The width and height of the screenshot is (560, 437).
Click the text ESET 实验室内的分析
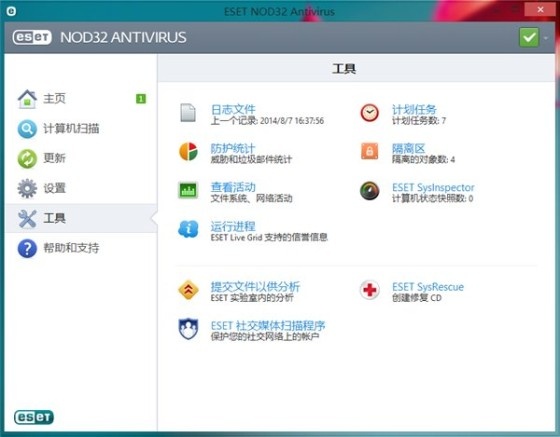252,298
